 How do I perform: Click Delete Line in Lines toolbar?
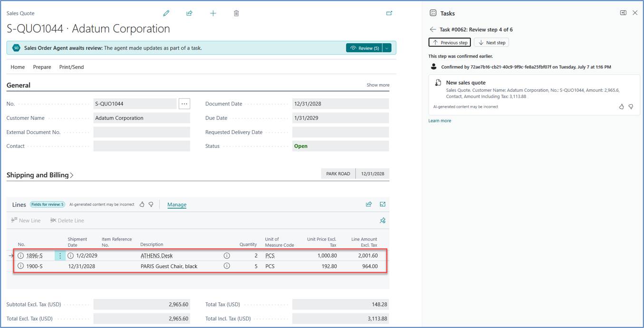click(x=67, y=221)
